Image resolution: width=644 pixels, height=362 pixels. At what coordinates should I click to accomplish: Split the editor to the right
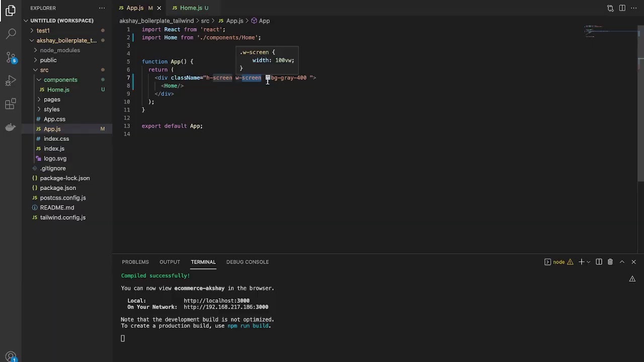[x=622, y=8]
